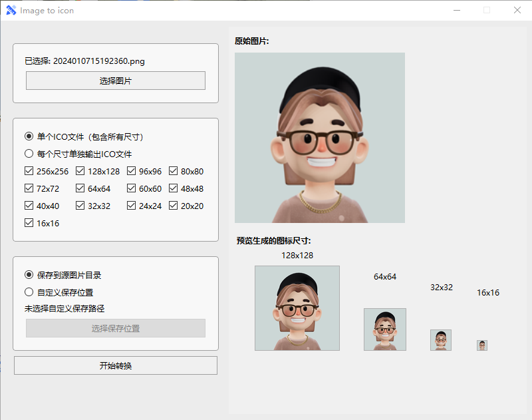Close the Image to icon window
Image resolution: width=532 pixels, height=420 pixels.
(517, 11)
